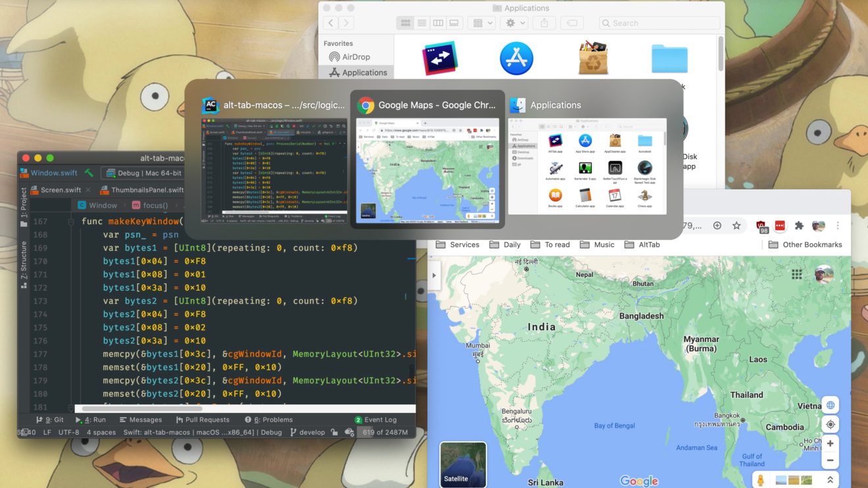This screenshot has height=488, width=868.
Task: Click the Finder Share toolbar icon
Action: tap(544, 23)
